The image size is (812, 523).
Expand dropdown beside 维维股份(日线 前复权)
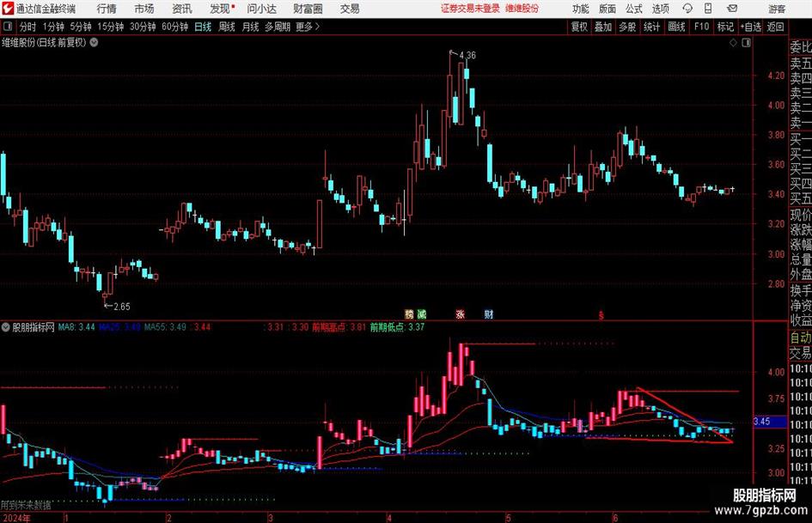coord(95,43)
